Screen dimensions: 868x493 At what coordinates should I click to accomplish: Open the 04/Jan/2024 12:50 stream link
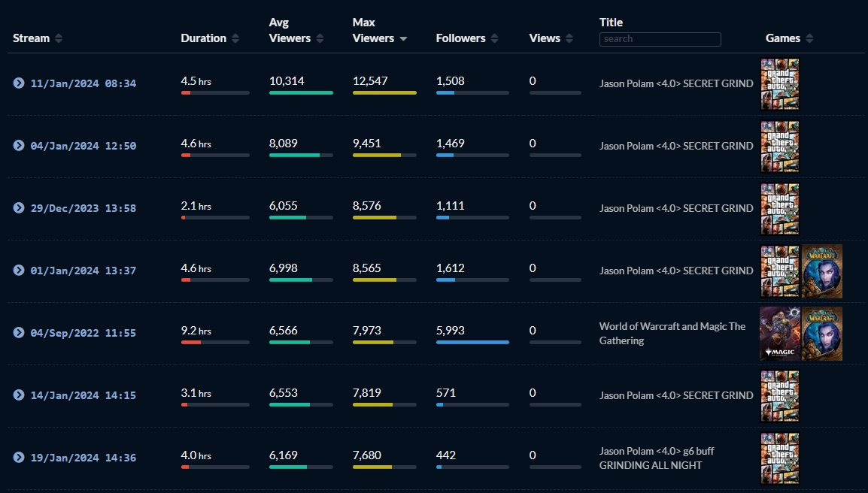(x=83, y=146)
